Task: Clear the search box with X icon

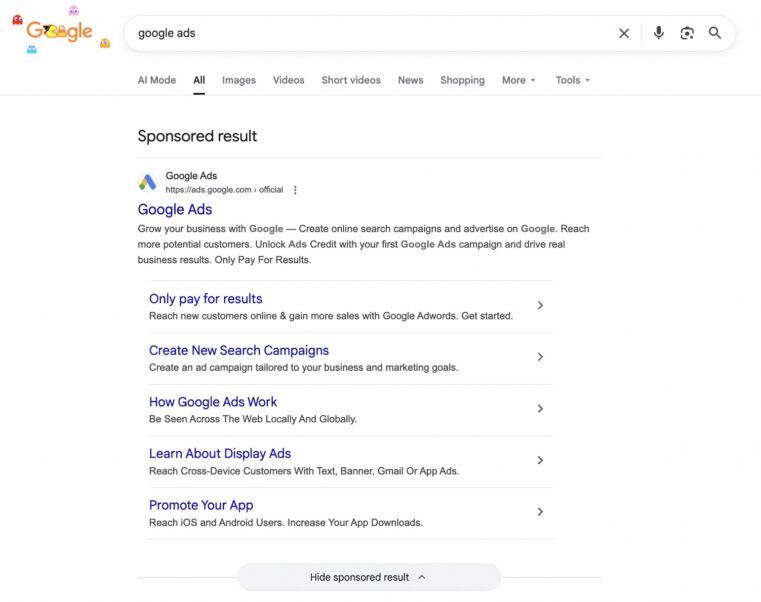Action: point(624,33)
